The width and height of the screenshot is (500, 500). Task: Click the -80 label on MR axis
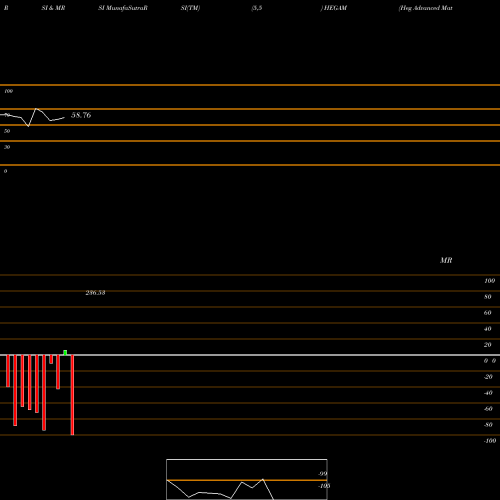click(488, 425)
